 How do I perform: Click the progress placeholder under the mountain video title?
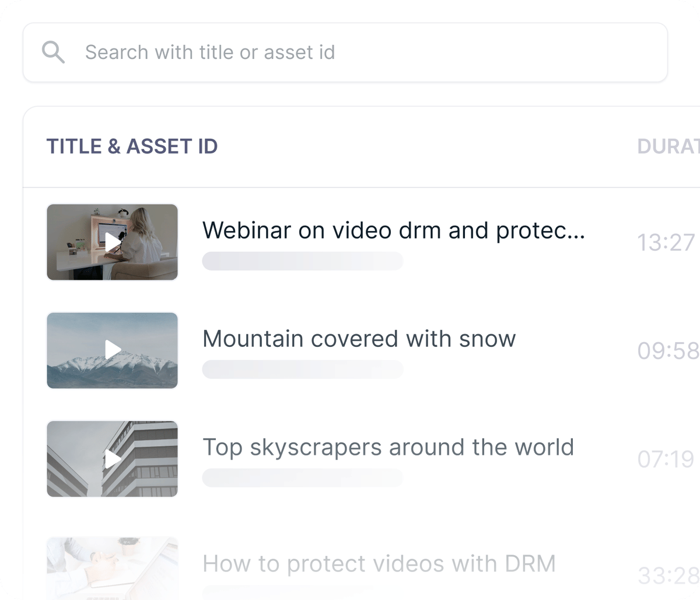click(303, 369)
